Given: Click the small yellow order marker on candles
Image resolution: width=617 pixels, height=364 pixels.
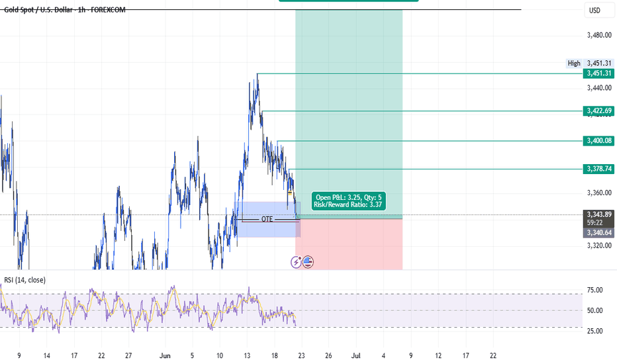Looking at the screenshot, I should coord(290,193).
